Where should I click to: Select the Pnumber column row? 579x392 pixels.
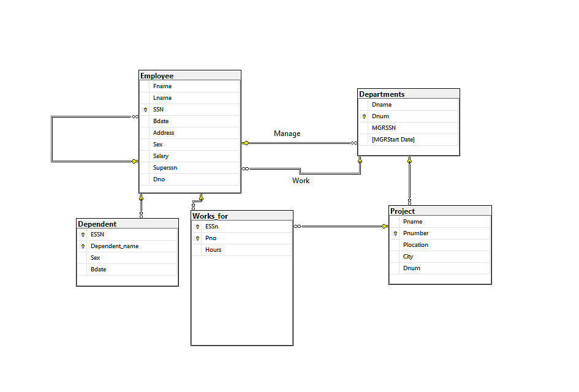[440, 233]
